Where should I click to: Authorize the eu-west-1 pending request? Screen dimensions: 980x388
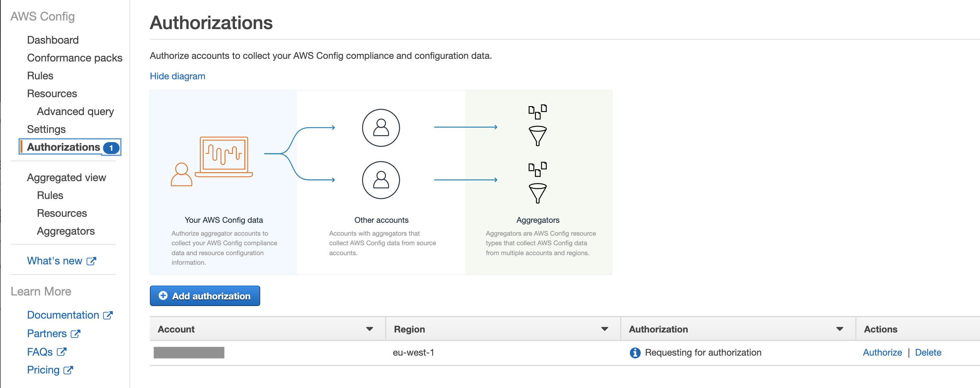click(882, 353)
